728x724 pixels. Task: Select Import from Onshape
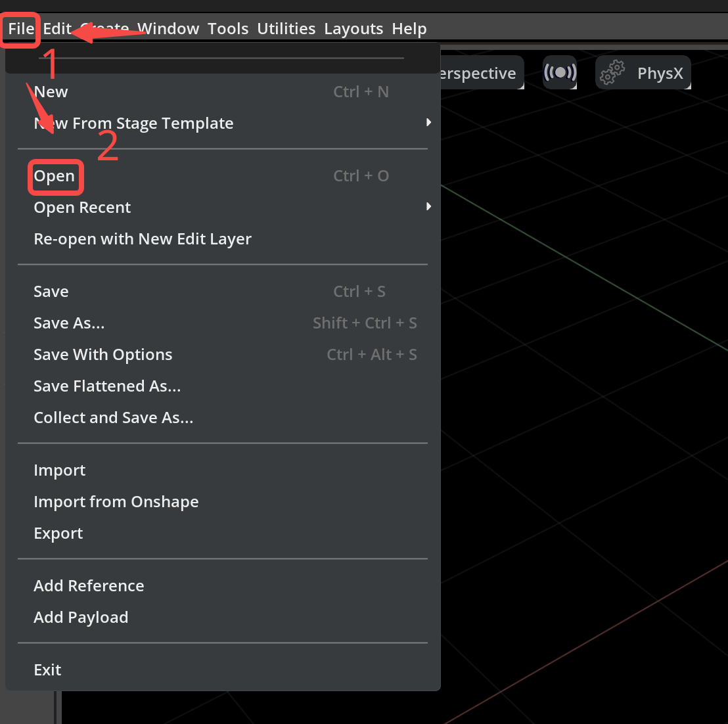(x=223, y=502)
